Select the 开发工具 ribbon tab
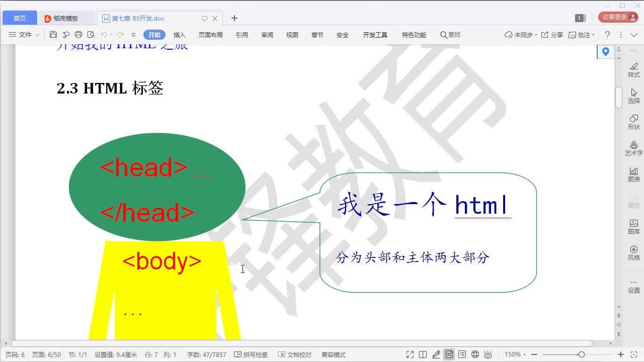644x362 pixels. point(375,35)
